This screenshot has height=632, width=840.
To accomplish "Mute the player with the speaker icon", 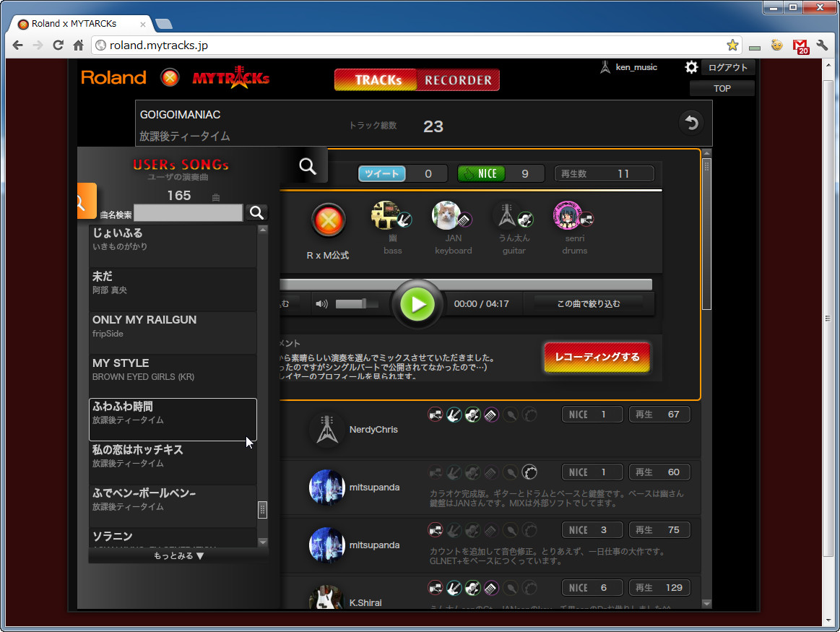I will pyautogui.click(x=321, y=304).
